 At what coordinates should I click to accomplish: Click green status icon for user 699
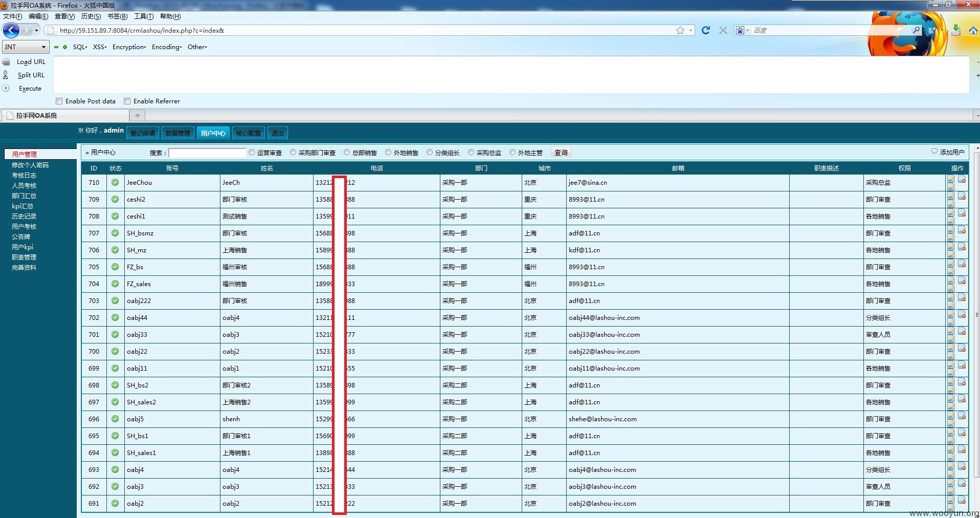click(115, 368)
